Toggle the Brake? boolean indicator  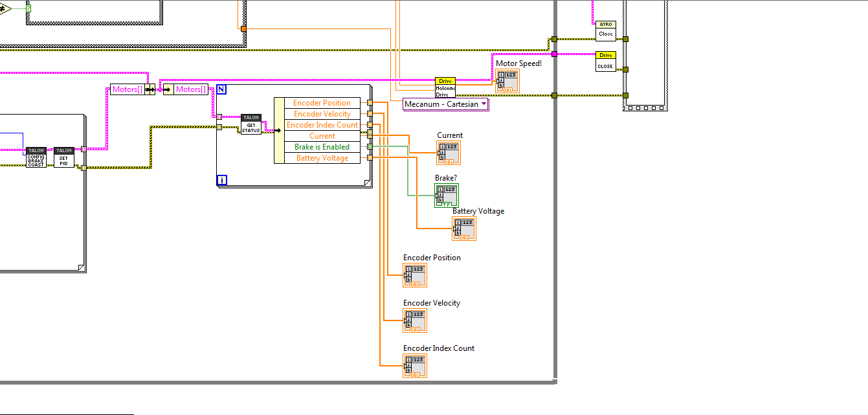coord(446,194)
